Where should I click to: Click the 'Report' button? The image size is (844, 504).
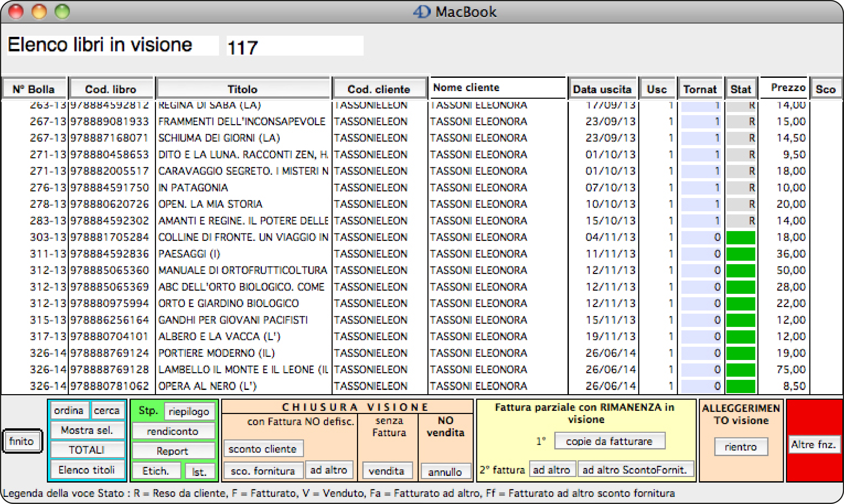[173, 451]
